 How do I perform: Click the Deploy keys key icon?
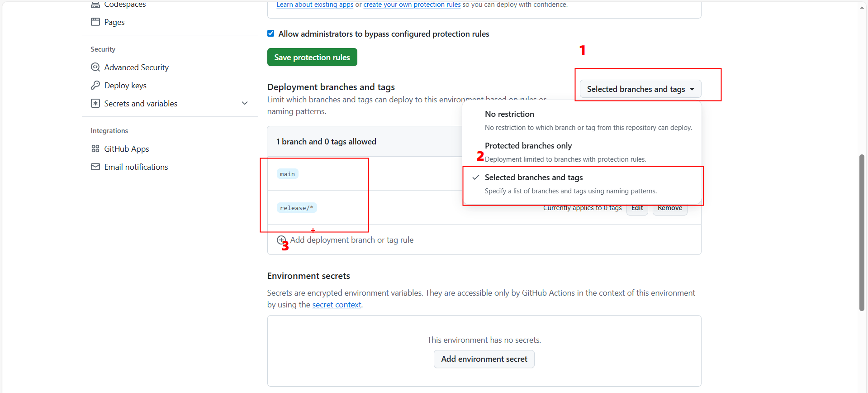click(x=95, y=85)
